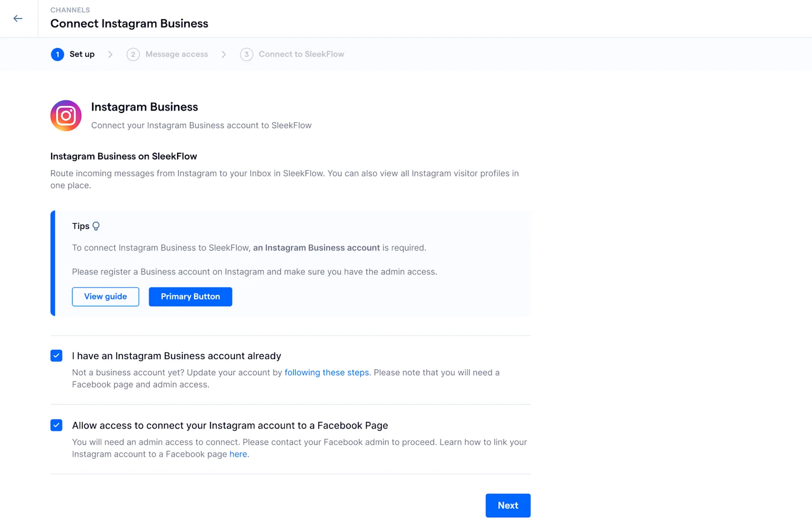This screenshot has width=812, height=528.
Task: Open 'following these steps' link
Action: pos(327,373)
